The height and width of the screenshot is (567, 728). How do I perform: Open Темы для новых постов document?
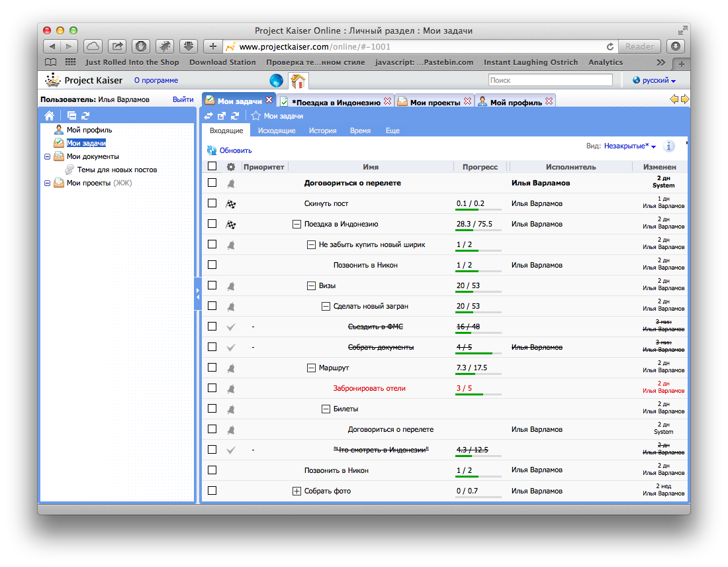pyautogui.click(x=117, y=170)
